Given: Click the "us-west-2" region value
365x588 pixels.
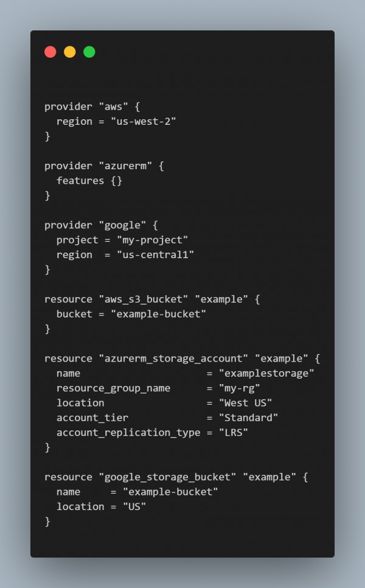Looking at the screenshot, I should click(x=143, y=122).
